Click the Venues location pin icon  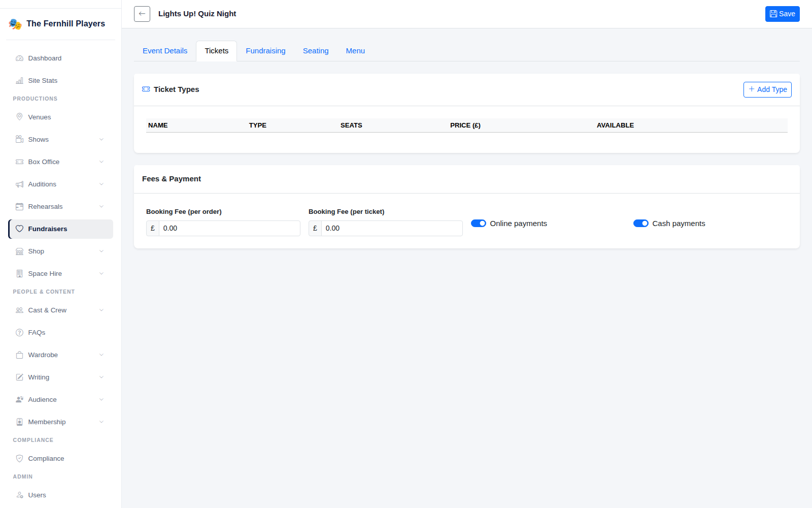20,117
